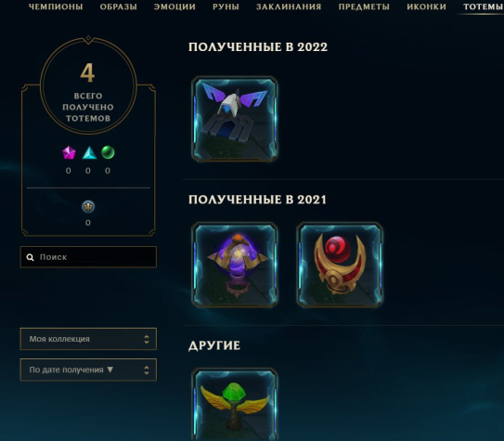The height and width of the screenshot is (441, 504).
Task: Click the green orb icon
Action: point(108,152)
